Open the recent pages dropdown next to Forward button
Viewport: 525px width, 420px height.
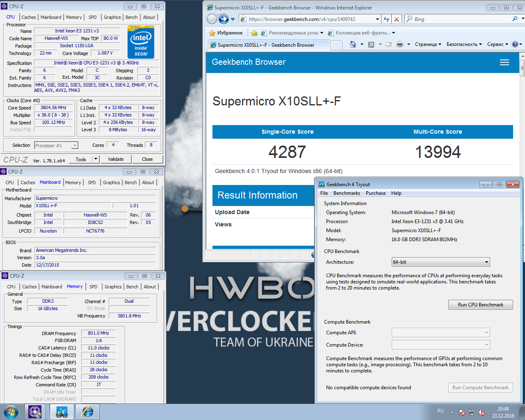pos(233,19)
